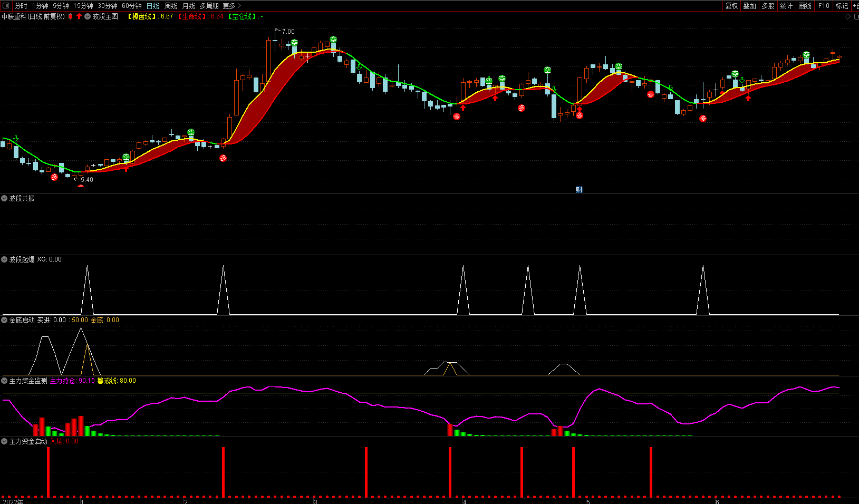Expand the 金底启动 indicator menu

[x=4, y=320]
